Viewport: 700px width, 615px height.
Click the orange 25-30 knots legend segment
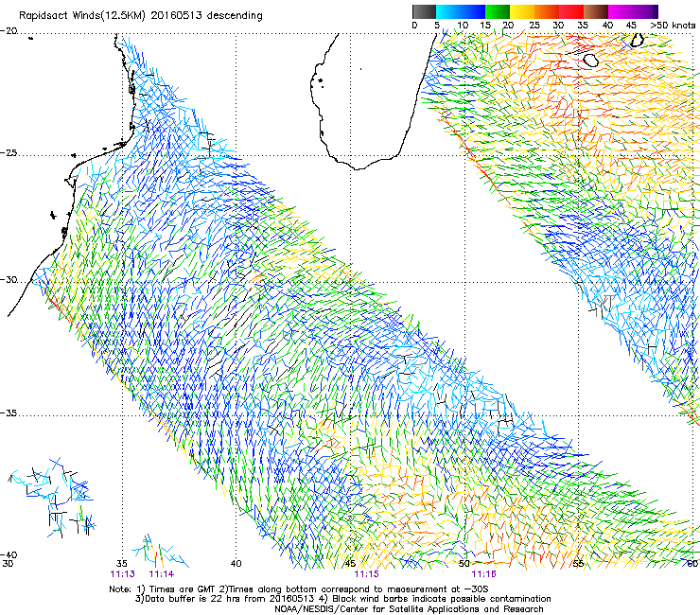tap(547, 11)
